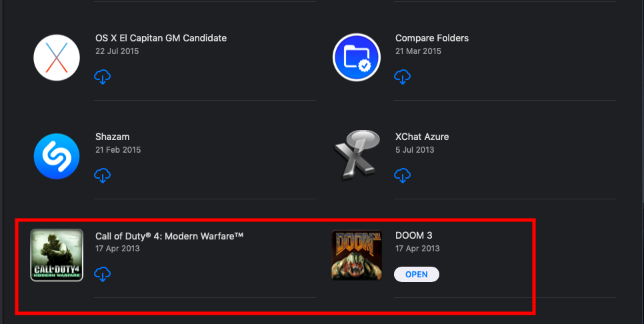This screenshot has height=324, width=644.
Task: Click the OS X El Capitan app icon
Action: point(57,57)
